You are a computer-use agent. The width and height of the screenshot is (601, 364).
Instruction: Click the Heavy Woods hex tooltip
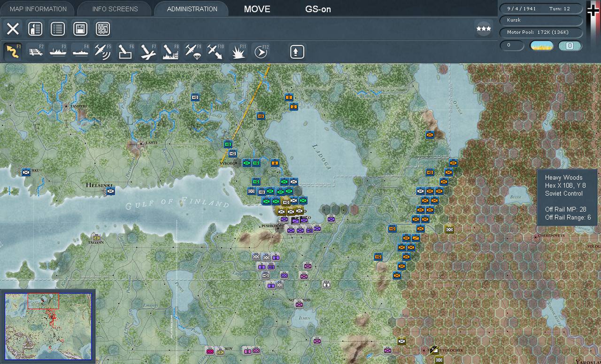coord(567,197)
